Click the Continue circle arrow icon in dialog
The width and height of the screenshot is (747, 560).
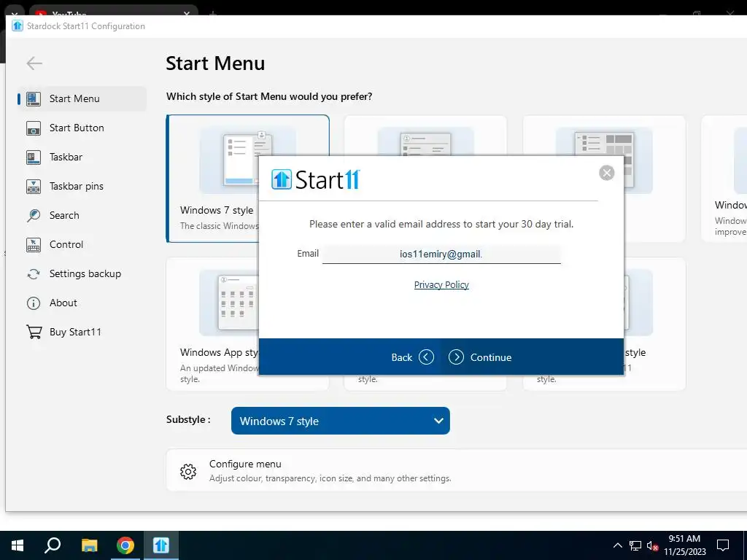pyautogui.click(x=456, y=357)
